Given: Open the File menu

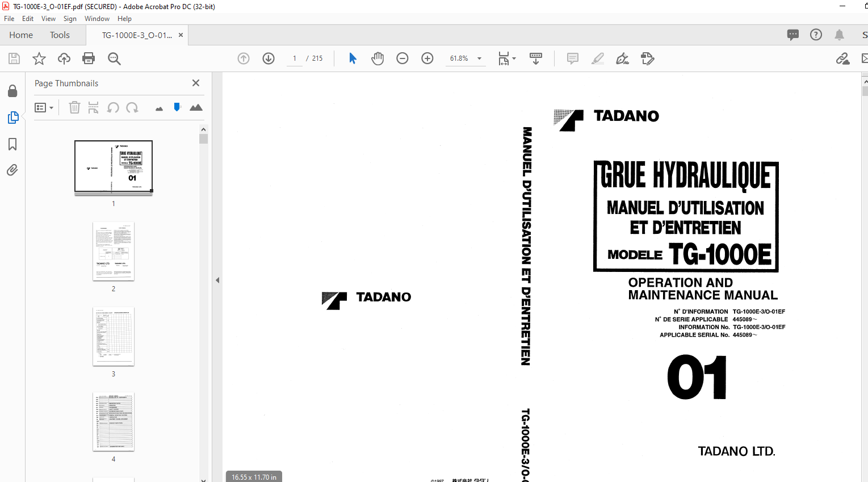Looking at the screenshot, I should tap(9, 19).
